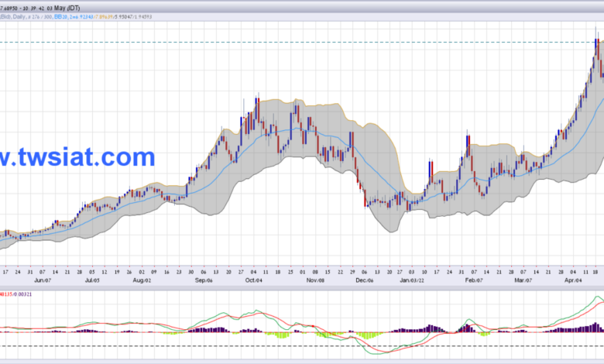The width and height of the screenshot is (604, 364).
Task: Click the 7.89639 upper band value
Action: (104, 16)
